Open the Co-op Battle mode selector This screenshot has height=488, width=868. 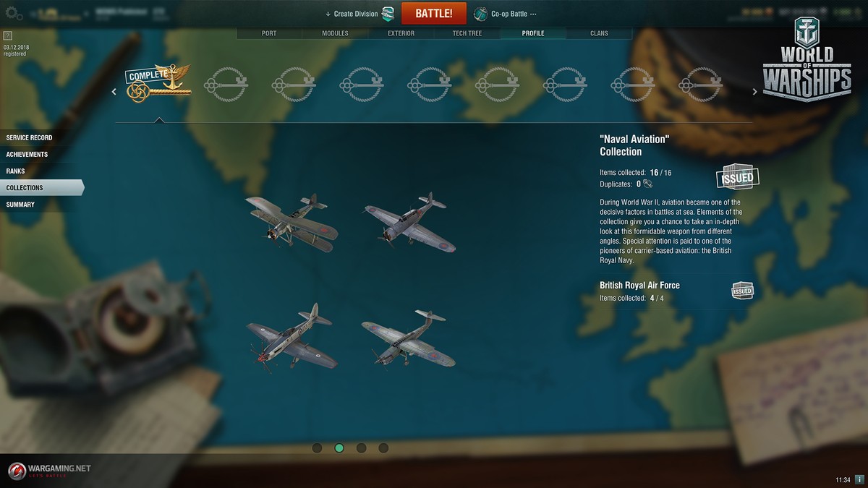[x=510, y=14]
